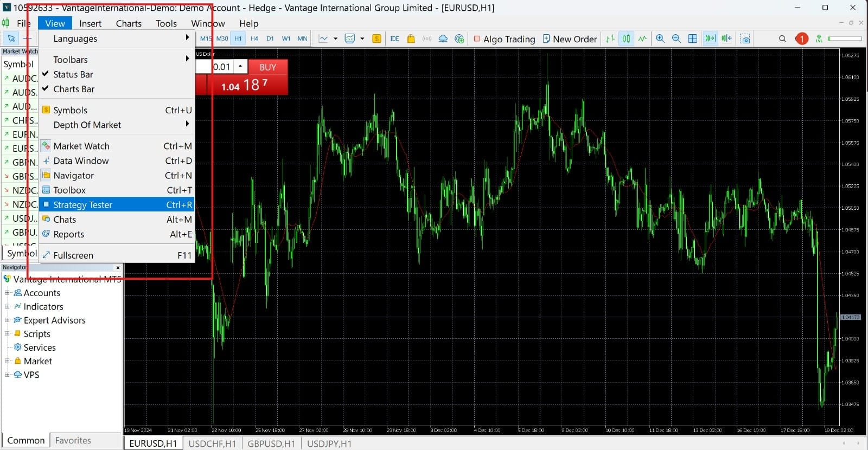Image resolution: width=868 pixels, height=450 pixels.
Task: Toggle the Status Bar checkmark
Action: click(x=73, y=74)
